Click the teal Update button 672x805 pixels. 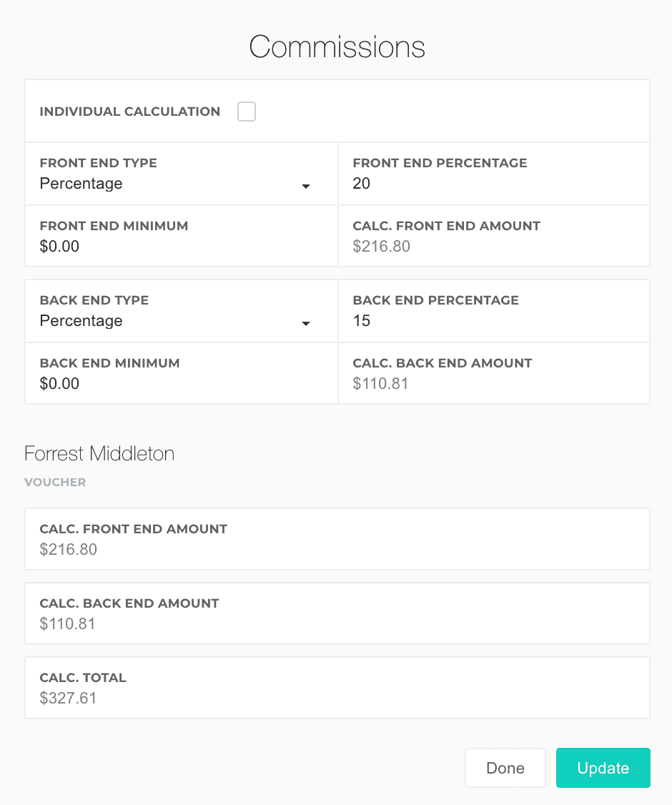click(603, 768)
